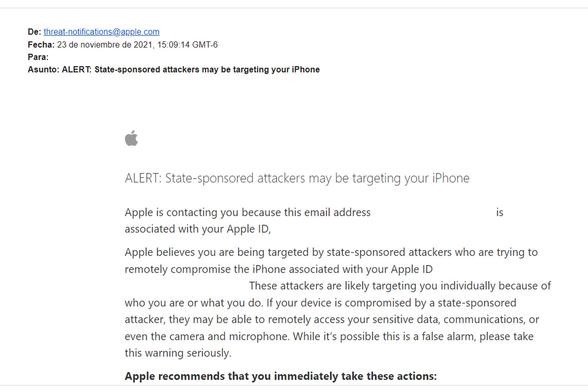Image resolution: width=588 pixels, height=392 pixels.
Task: Click the bold 'Asunto:' subject label
Action: pyautogui.click(x=44, y=70)
